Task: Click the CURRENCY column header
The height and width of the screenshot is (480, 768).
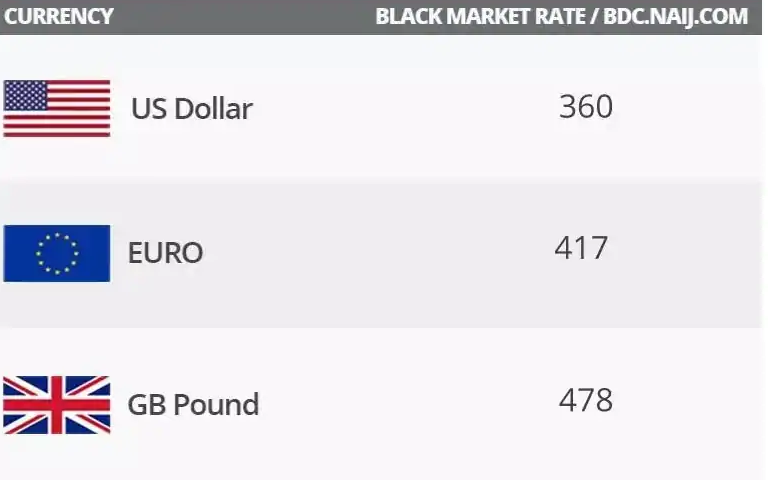Action: 59,17
